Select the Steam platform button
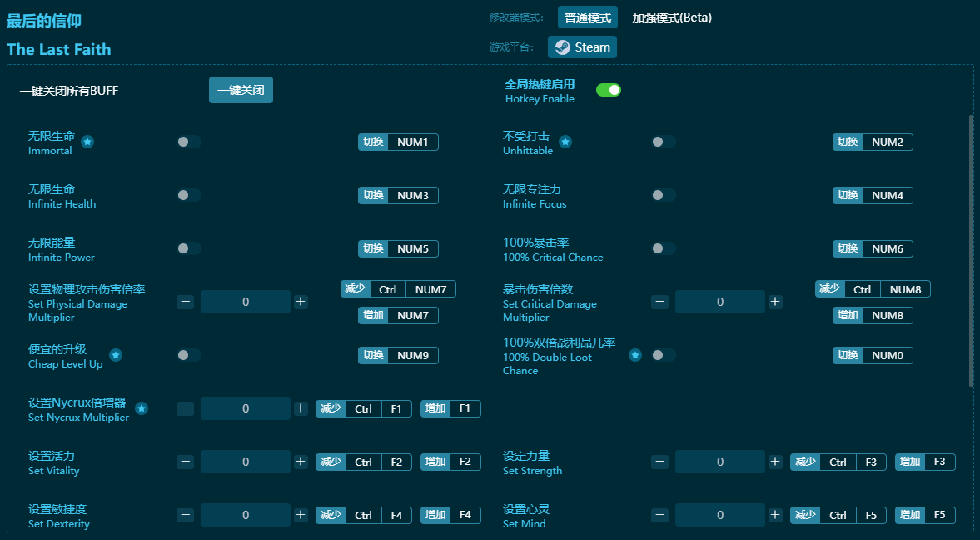Image resolution: width=980 pixels, height=540 pixels. coord(583,47)
